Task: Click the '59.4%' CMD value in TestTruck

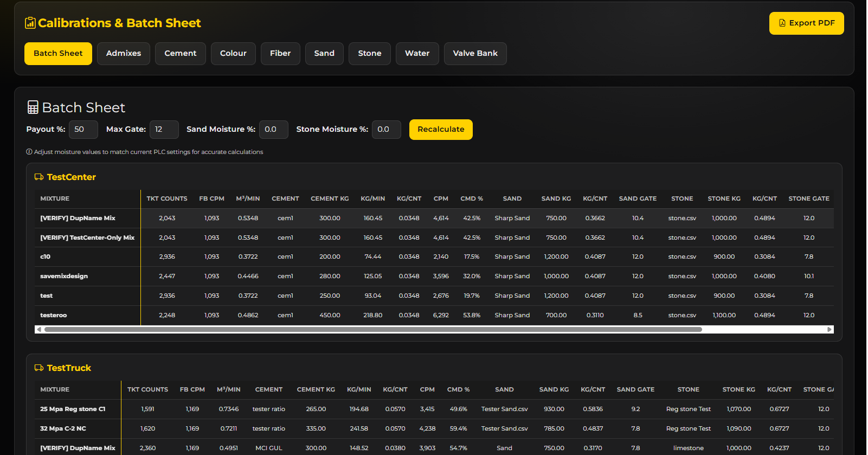Action: click(x=459, y=428)
